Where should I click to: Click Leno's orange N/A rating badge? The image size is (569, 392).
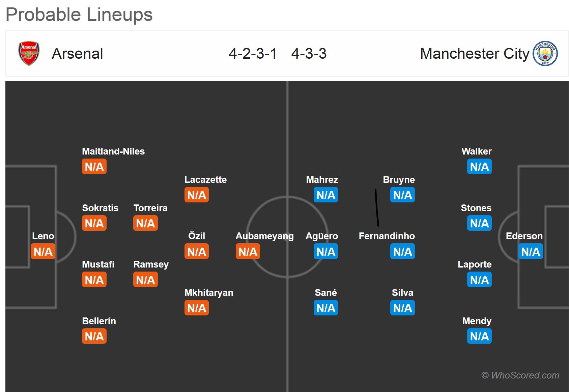(43, 252)
